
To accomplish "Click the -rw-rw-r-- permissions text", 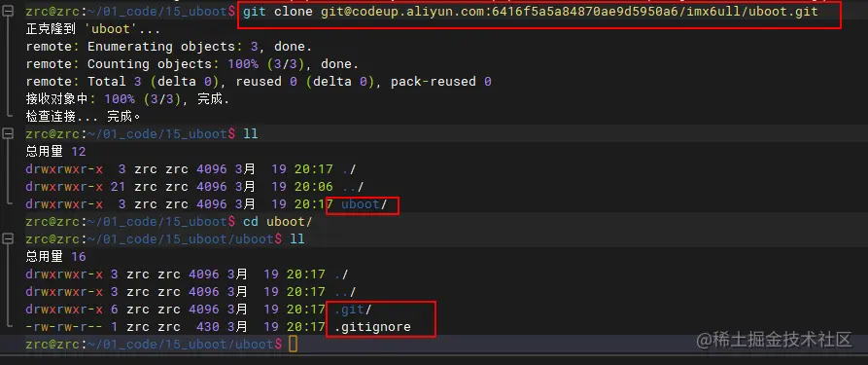I will coord(63,327).
